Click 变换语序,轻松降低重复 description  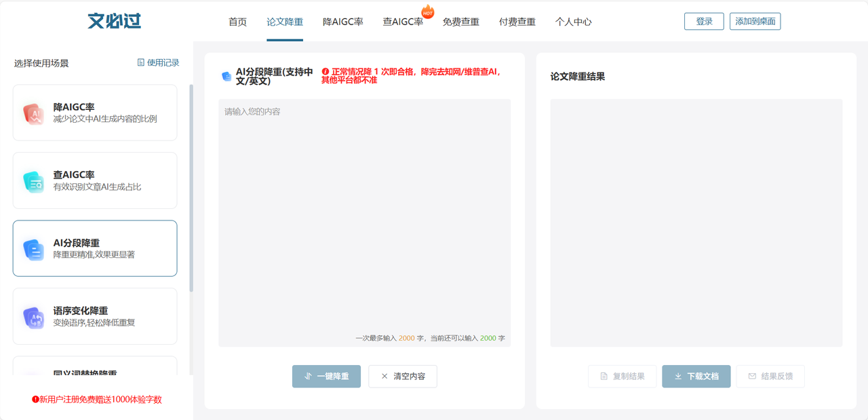(94, 322)
